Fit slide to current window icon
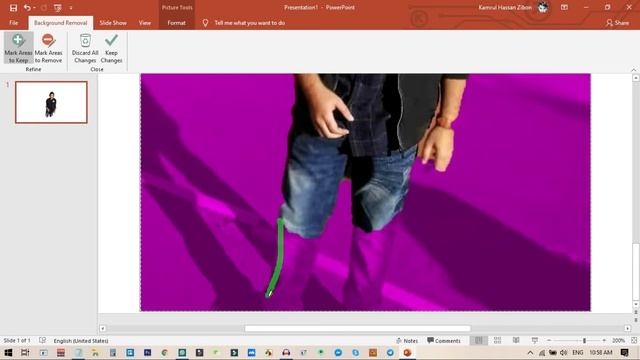The height and width of the screenshot is (360, 640). pos(634,340)
